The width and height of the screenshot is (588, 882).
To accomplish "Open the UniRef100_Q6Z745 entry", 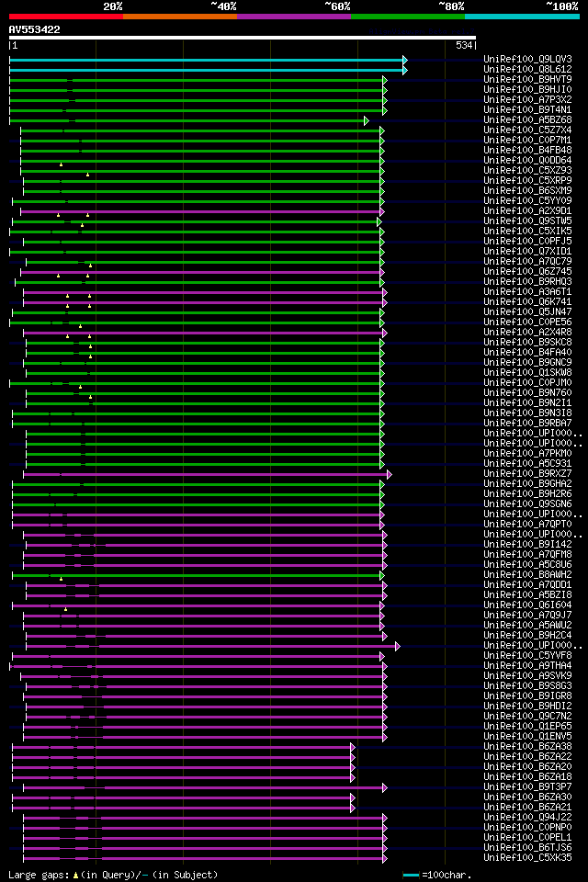I will [x=527, y=272].
